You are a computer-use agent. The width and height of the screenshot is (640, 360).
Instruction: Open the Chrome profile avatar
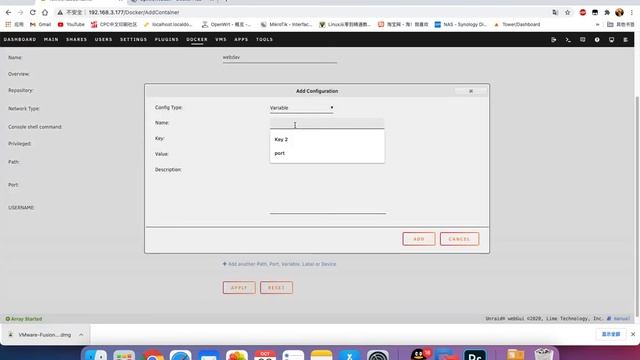619,12
